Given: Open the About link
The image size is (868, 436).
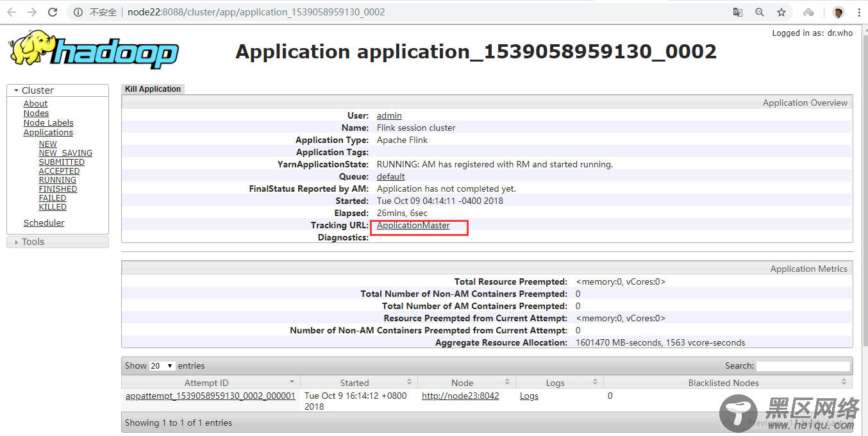Looking at the screenshot, I should (x=35, y=104).
